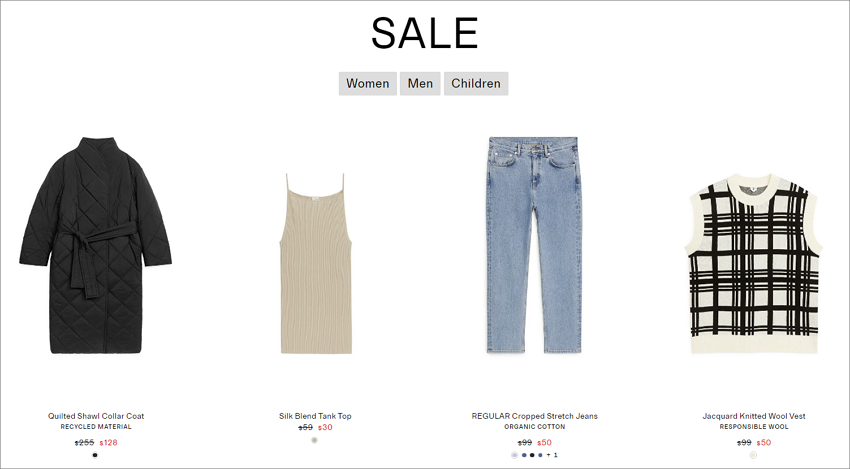The height and width of the screenshot is (469, 850).
Task: Pick the jeans' light blue selected swatch
Action: (514, 455)
